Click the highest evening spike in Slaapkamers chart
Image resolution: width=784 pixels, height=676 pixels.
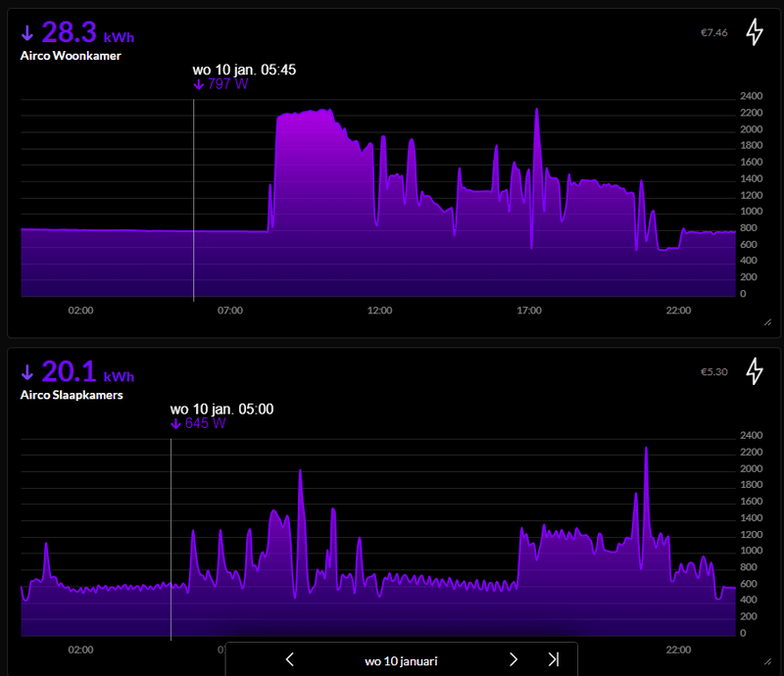pos(646,449)
